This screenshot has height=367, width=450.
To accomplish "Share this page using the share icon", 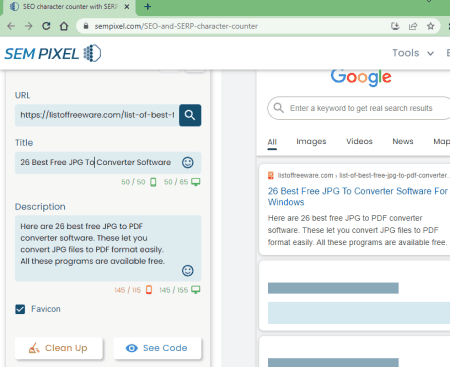I will (x=413, y=26).
